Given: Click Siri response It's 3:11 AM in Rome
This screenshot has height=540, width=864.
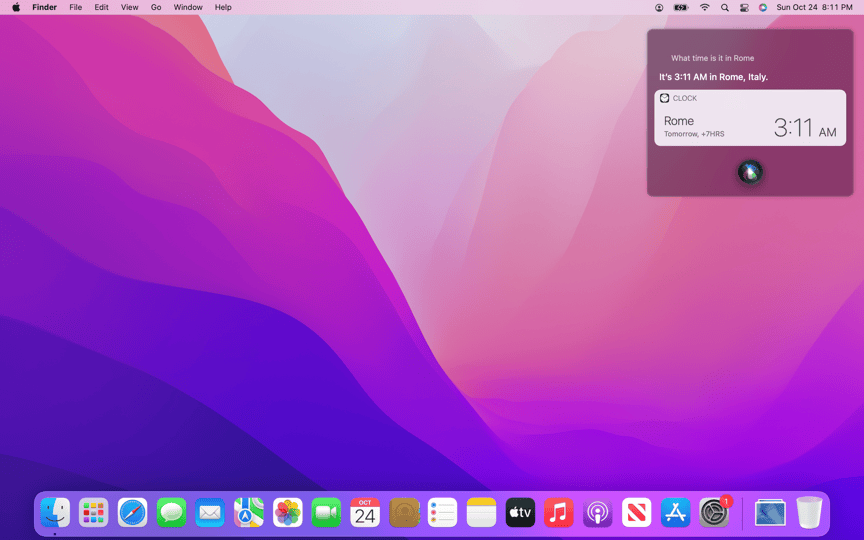Looking at the screenshot, I should (714, 77).
